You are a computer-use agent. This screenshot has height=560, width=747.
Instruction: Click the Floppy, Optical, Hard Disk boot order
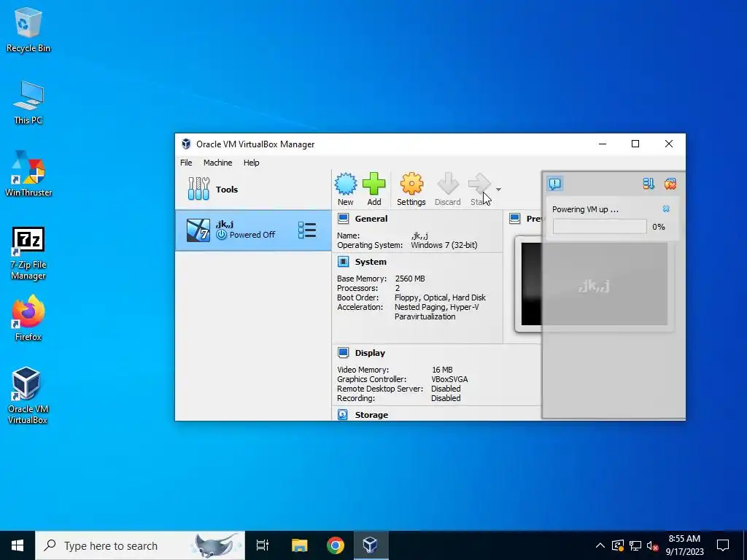click(x=440, y=297)
